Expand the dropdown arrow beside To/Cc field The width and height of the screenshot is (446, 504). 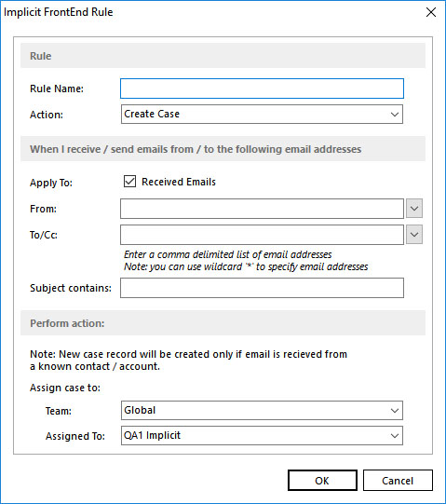pos(414,235)
